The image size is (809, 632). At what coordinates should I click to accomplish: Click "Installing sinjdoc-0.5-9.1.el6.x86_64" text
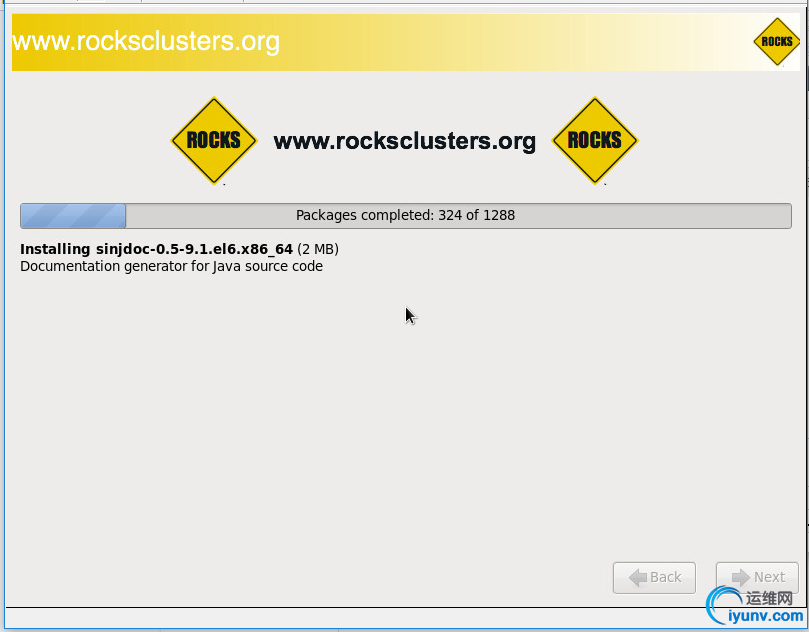pyautogui.click(x=156, y=249)
